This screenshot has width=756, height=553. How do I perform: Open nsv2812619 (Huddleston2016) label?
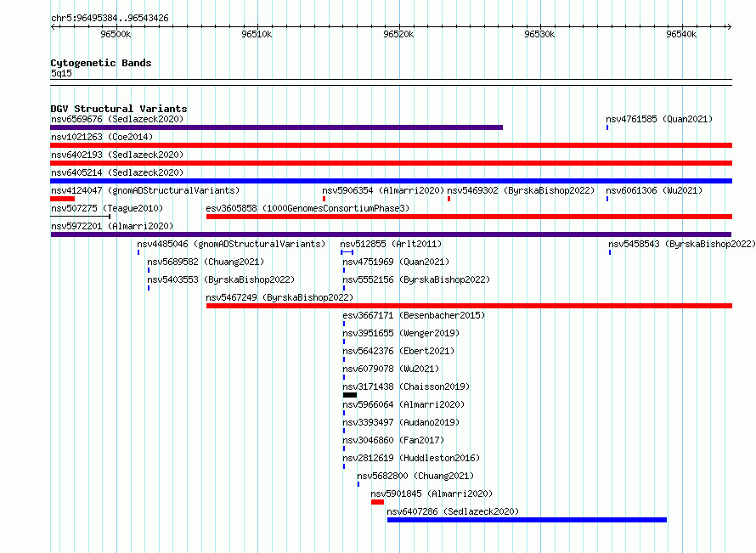pos(411,458)
